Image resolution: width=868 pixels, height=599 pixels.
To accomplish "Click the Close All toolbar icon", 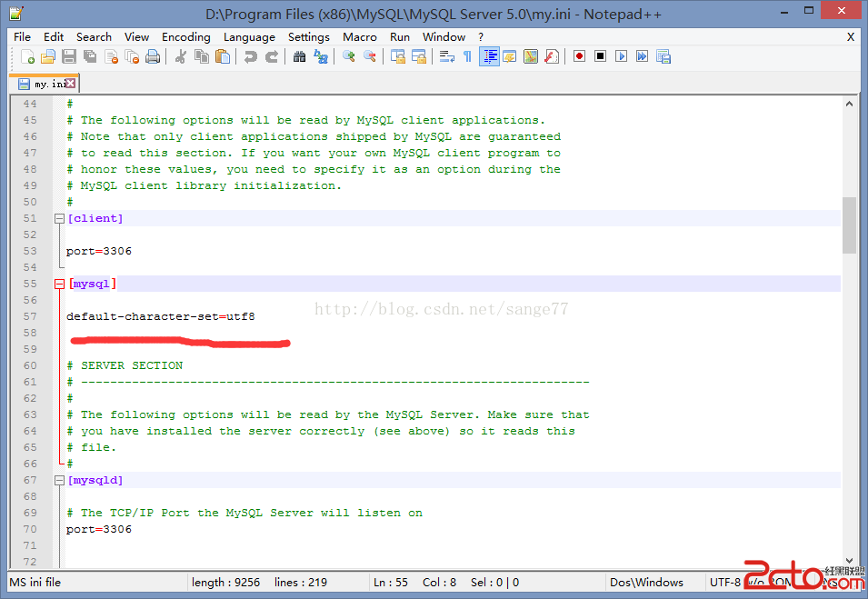I will tap(133, 56).
